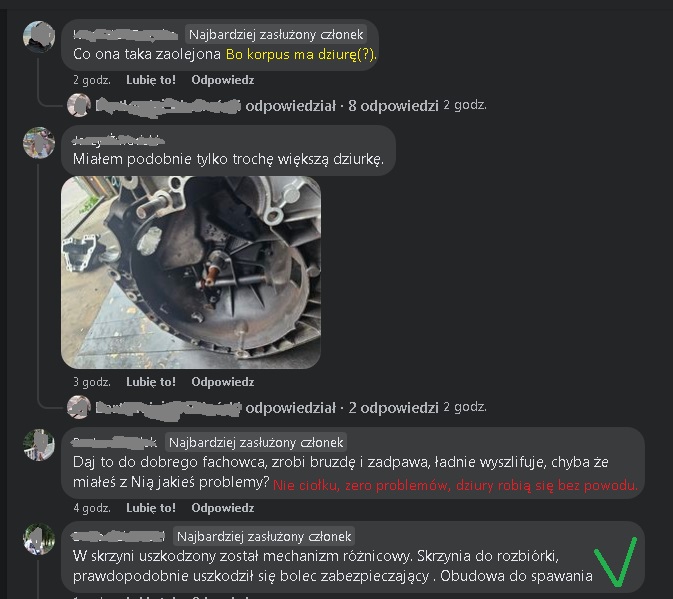Open avatar of the 'Daj to do dobrego fachowca' commenter
Image resolution: width=673 pixels, height=599 pixels.
(39, 445)
